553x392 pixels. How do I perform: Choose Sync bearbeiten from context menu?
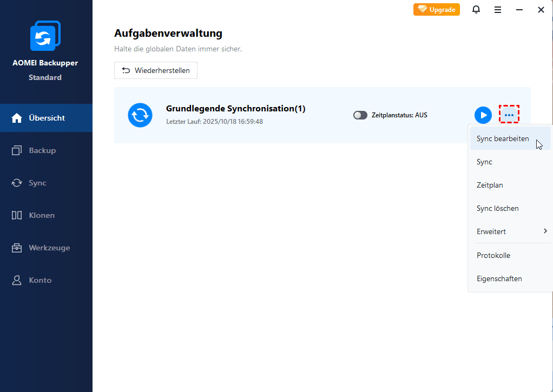click(510, 138)
